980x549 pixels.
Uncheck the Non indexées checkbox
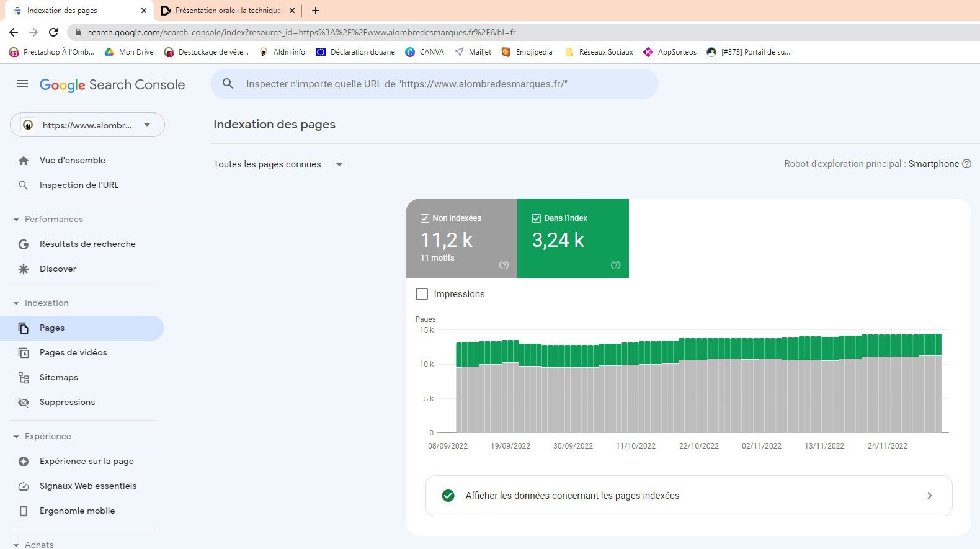click(425, 218)
